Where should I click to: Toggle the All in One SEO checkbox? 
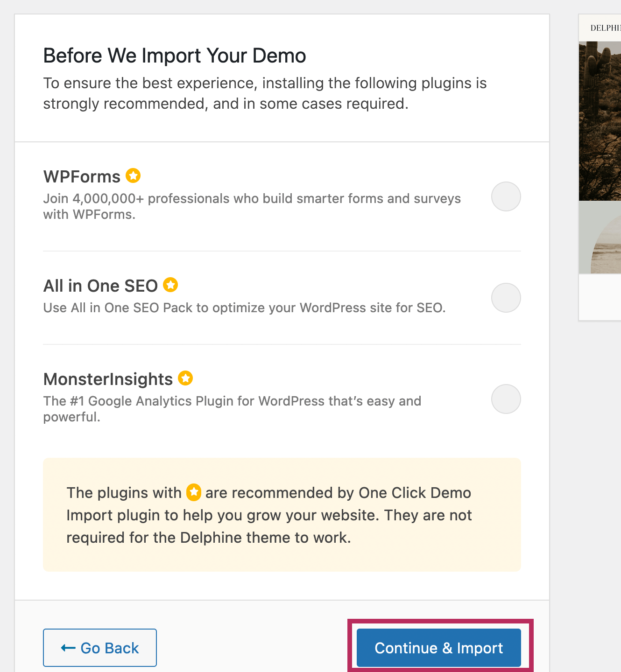click(506, 298)
